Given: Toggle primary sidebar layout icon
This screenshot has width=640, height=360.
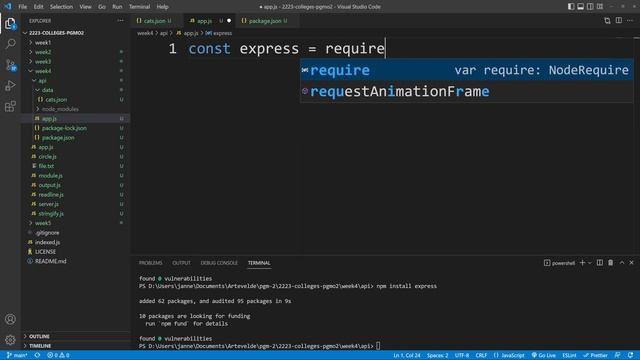Looking at the screenshot, I should click(571, 7).
